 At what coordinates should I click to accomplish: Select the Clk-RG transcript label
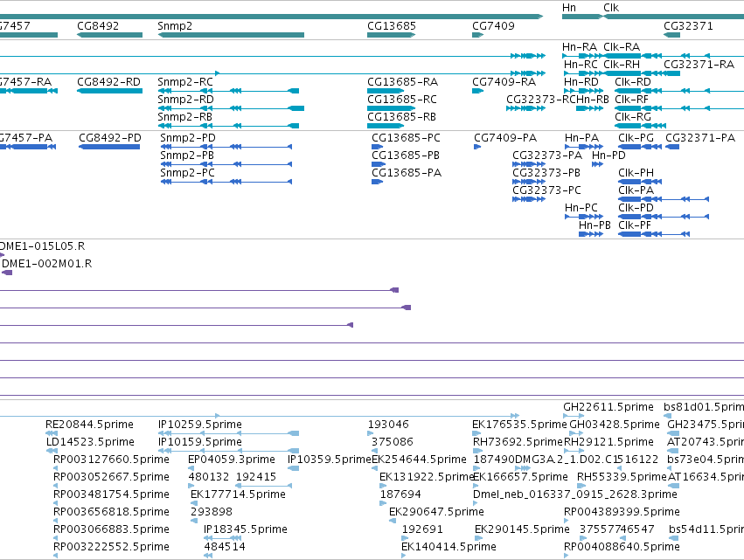(633, 117)
